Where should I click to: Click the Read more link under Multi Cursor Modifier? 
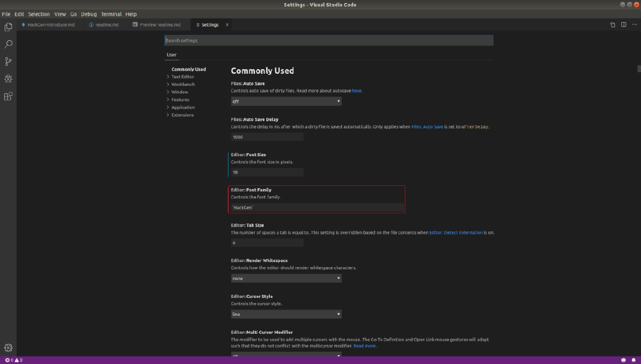364,345
